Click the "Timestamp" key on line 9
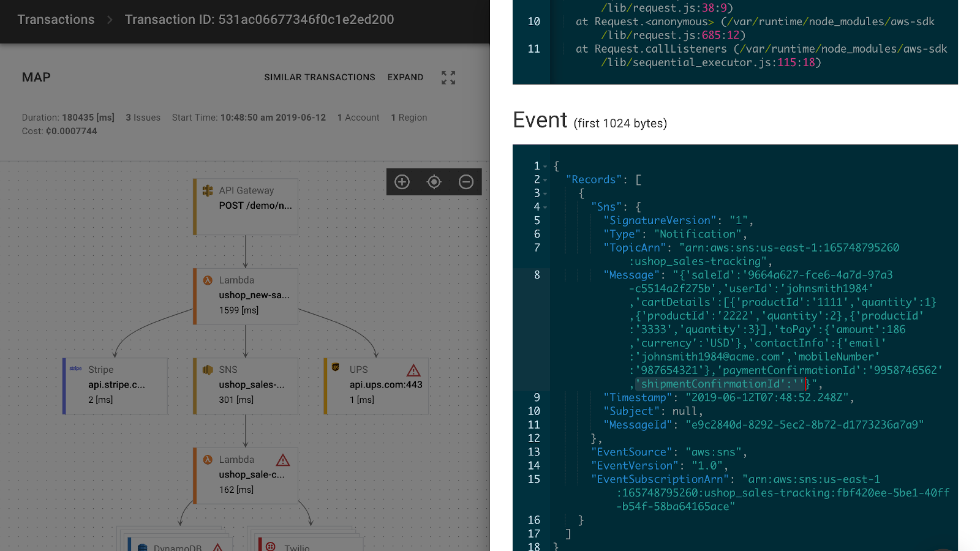Screen dimensions: 980x551 [x=638, y=397]
